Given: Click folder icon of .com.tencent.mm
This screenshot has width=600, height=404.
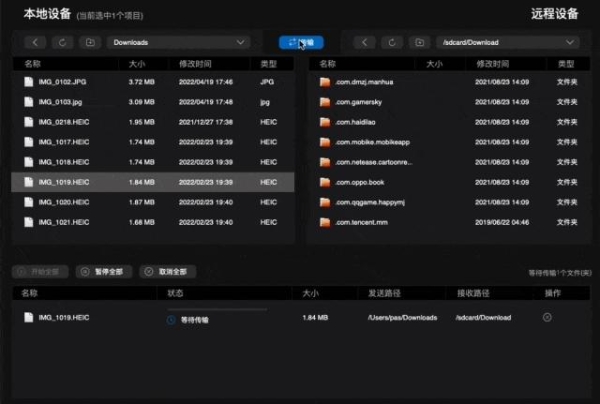Looking at the screenshot, I should (x=325, y=222).
